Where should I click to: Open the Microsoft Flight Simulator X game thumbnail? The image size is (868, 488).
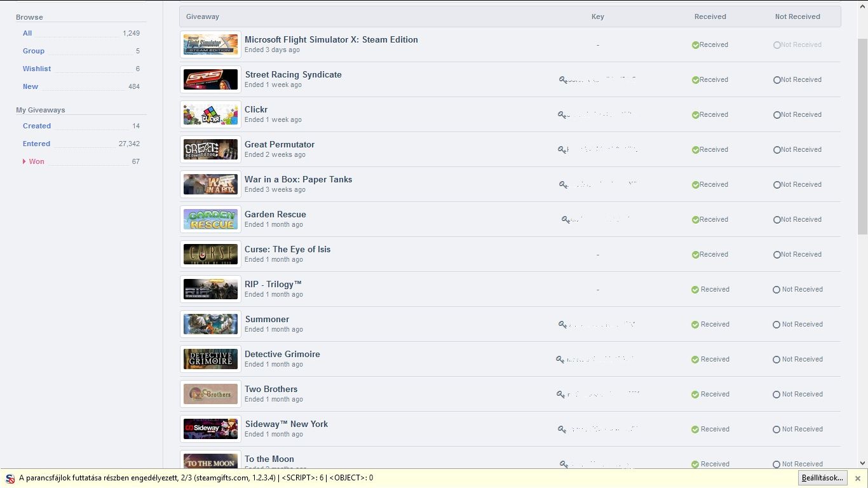point(210,44)
